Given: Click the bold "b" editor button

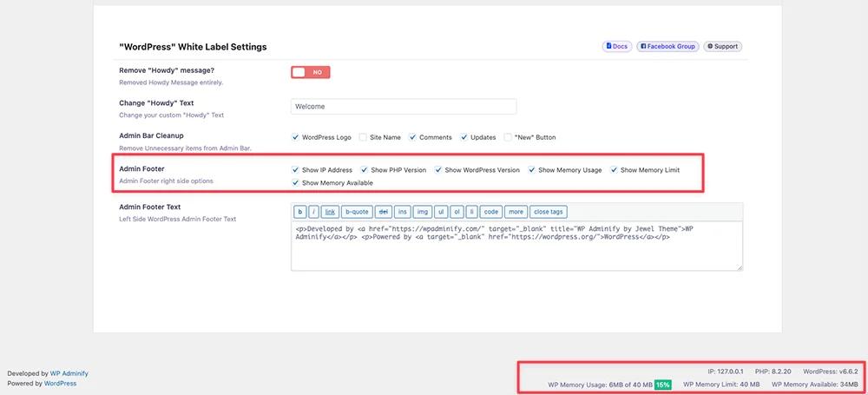Looking at the screenshot, I should coord(299,212).
